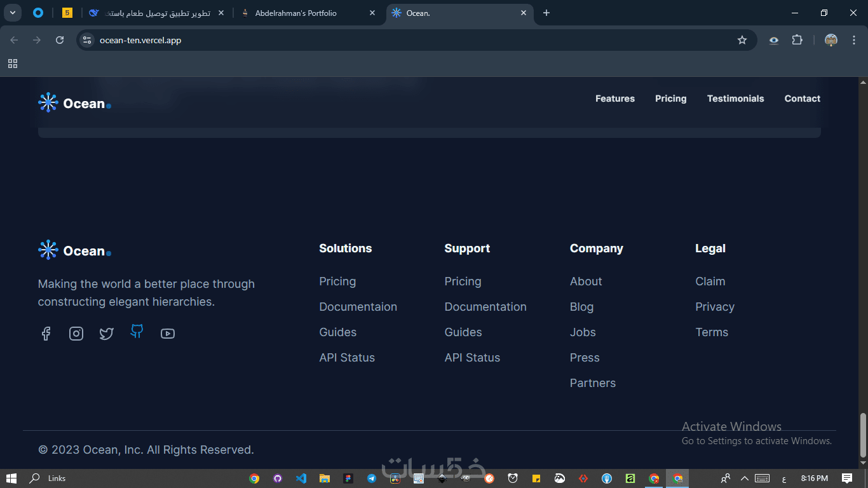Close the Ocean. tab
Image resolution: width=868 pixels, height=488 pixels.
pos(524,13)
